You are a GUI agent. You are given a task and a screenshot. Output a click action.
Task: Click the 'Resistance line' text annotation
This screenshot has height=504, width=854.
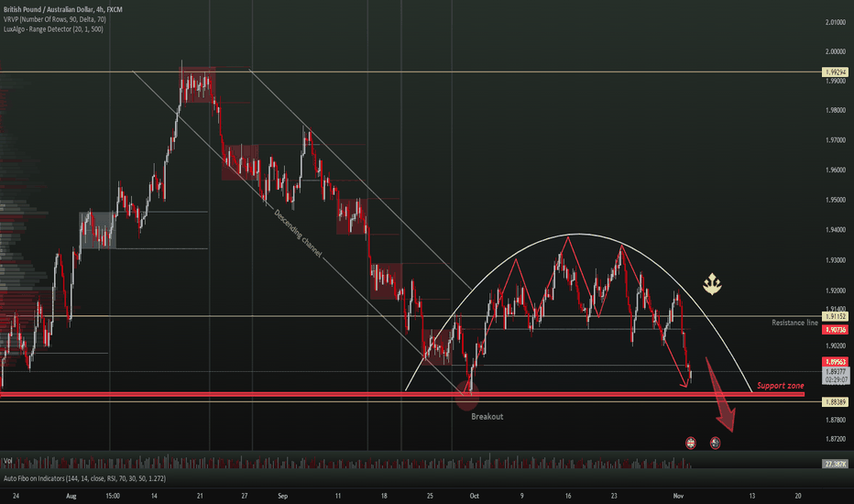pos(794,323)
